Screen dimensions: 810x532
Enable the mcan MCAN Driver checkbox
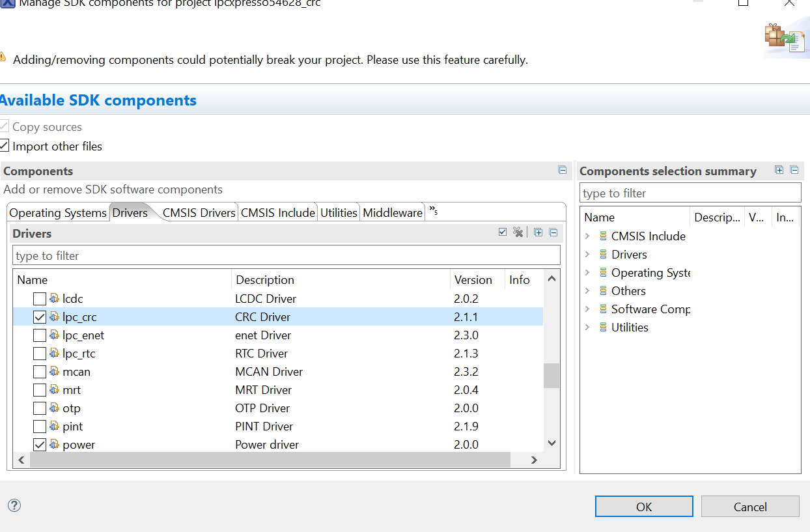(40, 371)
